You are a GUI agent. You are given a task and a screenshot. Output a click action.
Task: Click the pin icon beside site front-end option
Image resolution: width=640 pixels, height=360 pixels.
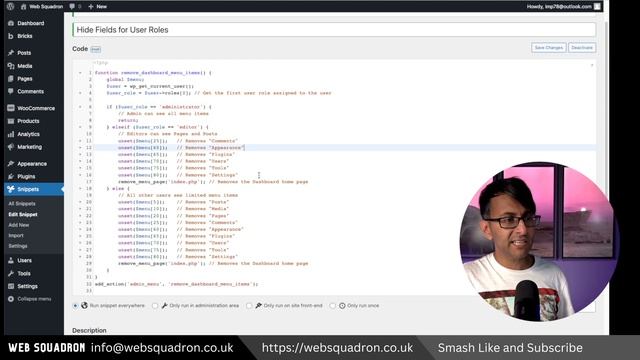[258, 305]
